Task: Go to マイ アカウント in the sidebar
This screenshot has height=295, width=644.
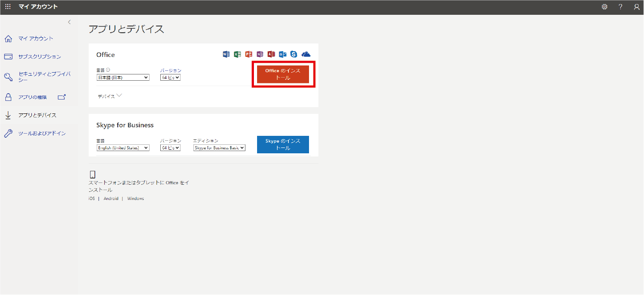Action: pyautogui.click(x=36, y=39)
